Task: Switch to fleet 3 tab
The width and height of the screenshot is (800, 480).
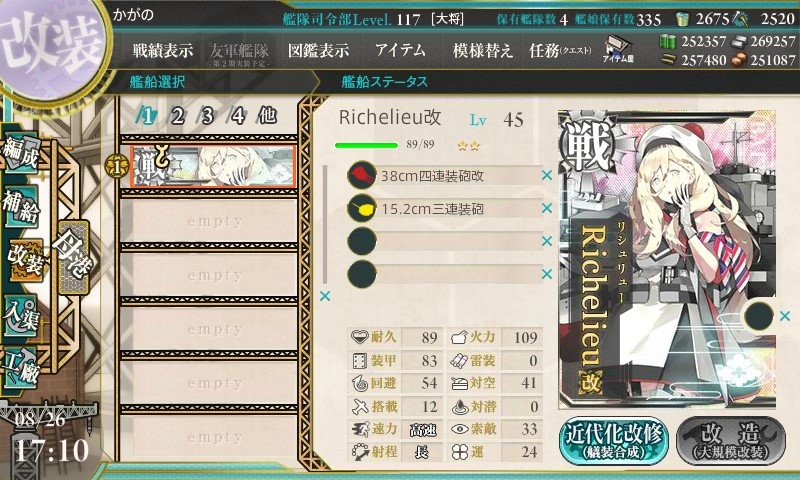Action: (207, 116)
